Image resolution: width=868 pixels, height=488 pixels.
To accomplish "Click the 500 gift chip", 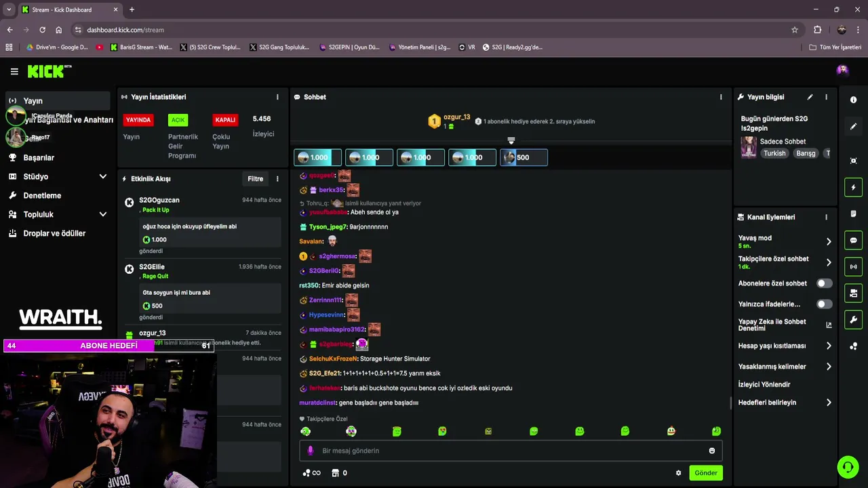I will 524,157.
